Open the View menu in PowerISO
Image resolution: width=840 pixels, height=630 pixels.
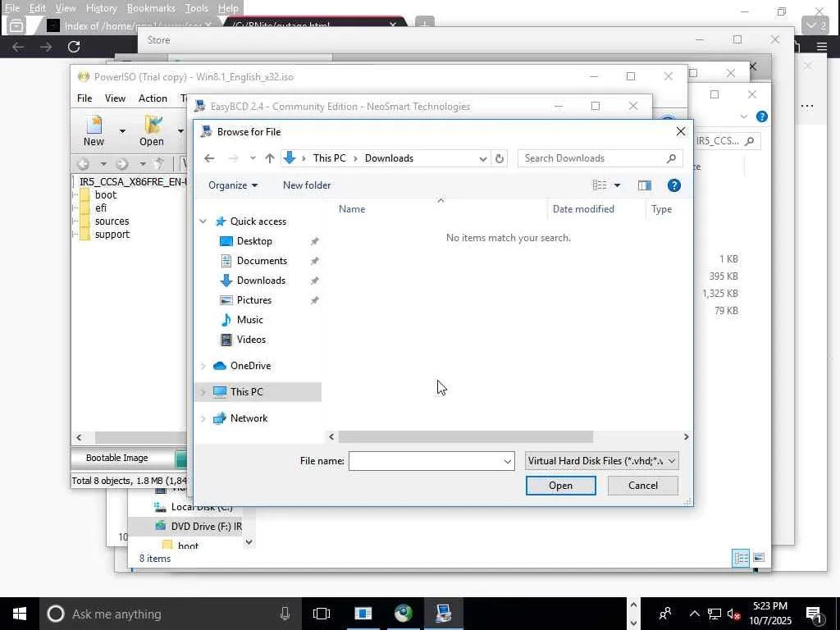pyautogui.click(x=115, y=98)
